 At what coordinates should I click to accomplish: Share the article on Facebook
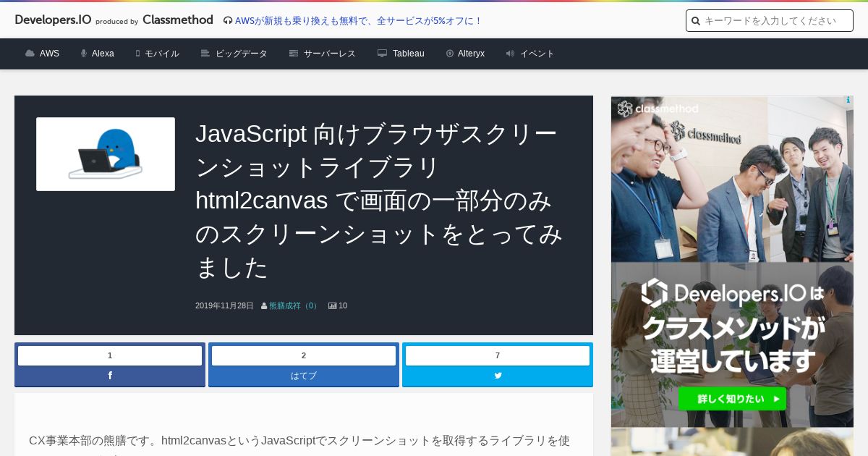coord(110,376)
